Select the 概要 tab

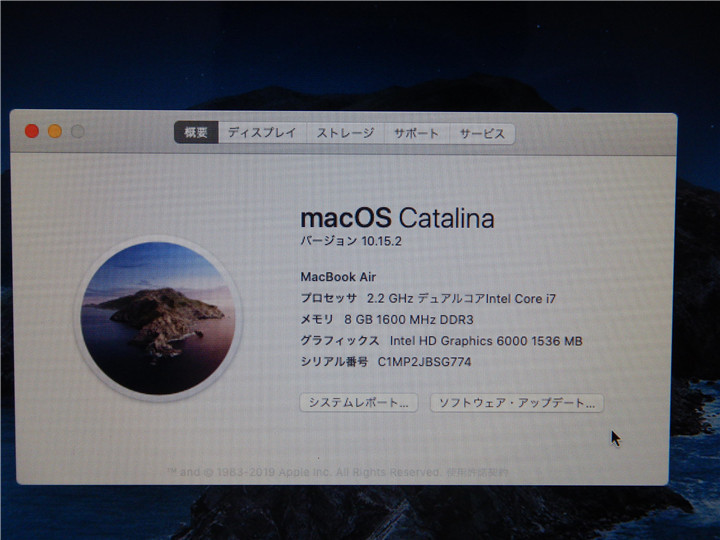point(196,133)
